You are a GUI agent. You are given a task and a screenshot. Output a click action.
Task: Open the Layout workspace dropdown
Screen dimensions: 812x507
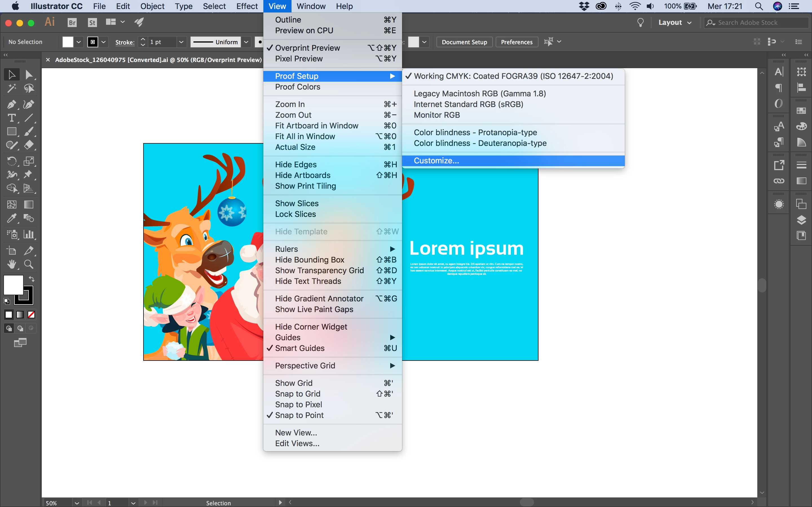[674, 23]
